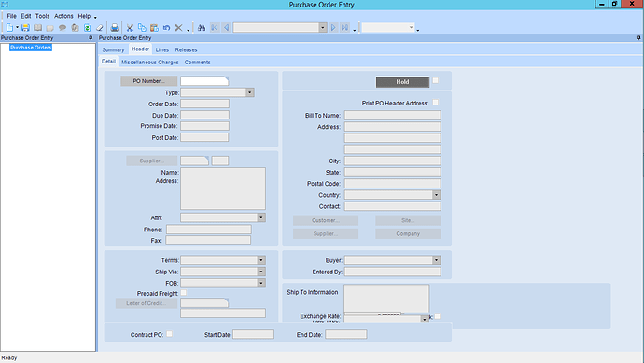Click the Hold button
The width and height of the screenshot is (644, 363).
402,82
